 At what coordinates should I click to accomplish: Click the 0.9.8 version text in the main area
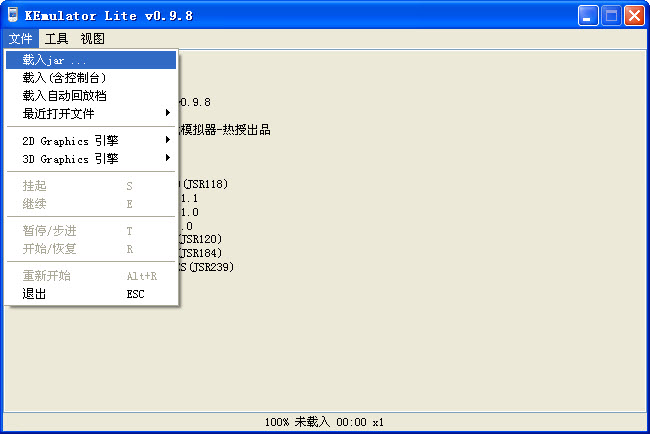(x=196, y=102)
